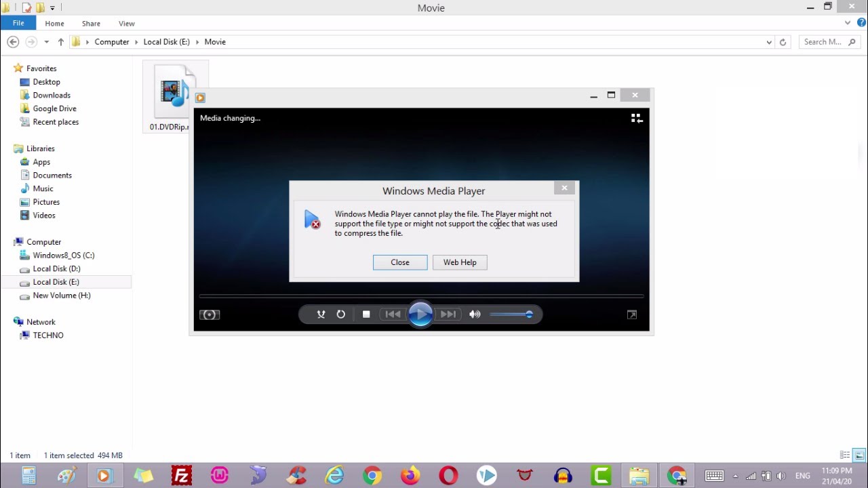Switch to the Home ribbon tab
Image resolution: width=868 pixels, height=488 pixels.
[54, 24]
